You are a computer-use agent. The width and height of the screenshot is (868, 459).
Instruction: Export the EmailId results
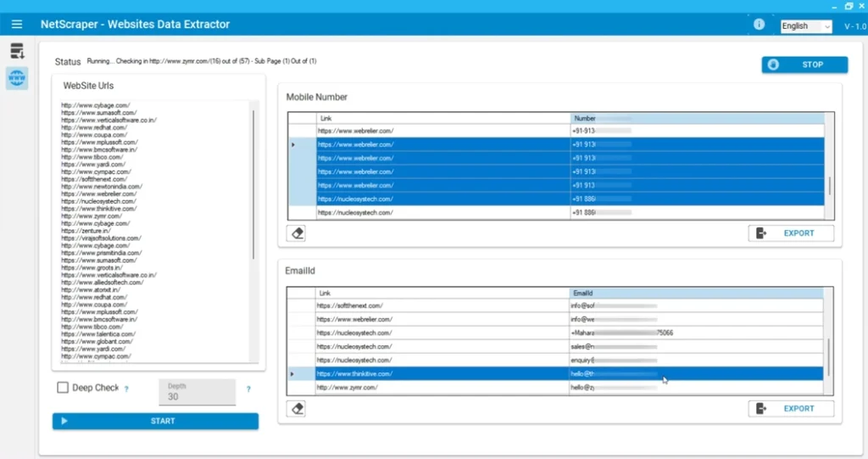coord(791,409)
